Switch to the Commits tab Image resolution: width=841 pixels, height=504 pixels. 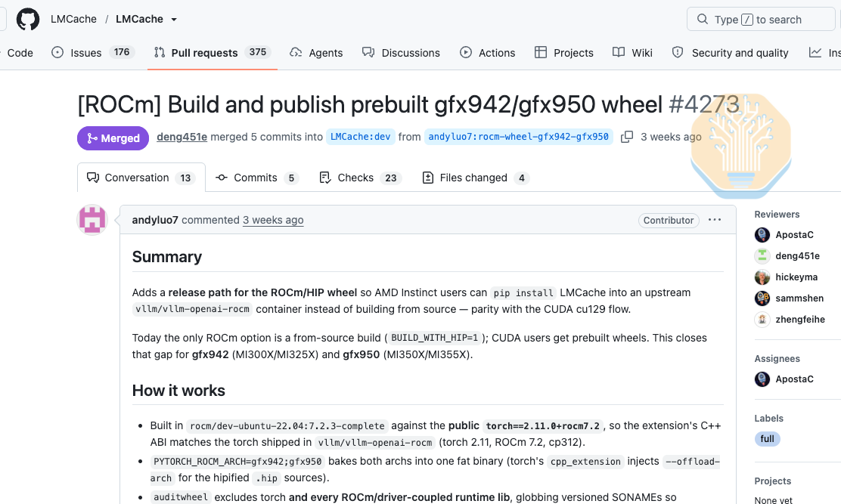(256, 178)
